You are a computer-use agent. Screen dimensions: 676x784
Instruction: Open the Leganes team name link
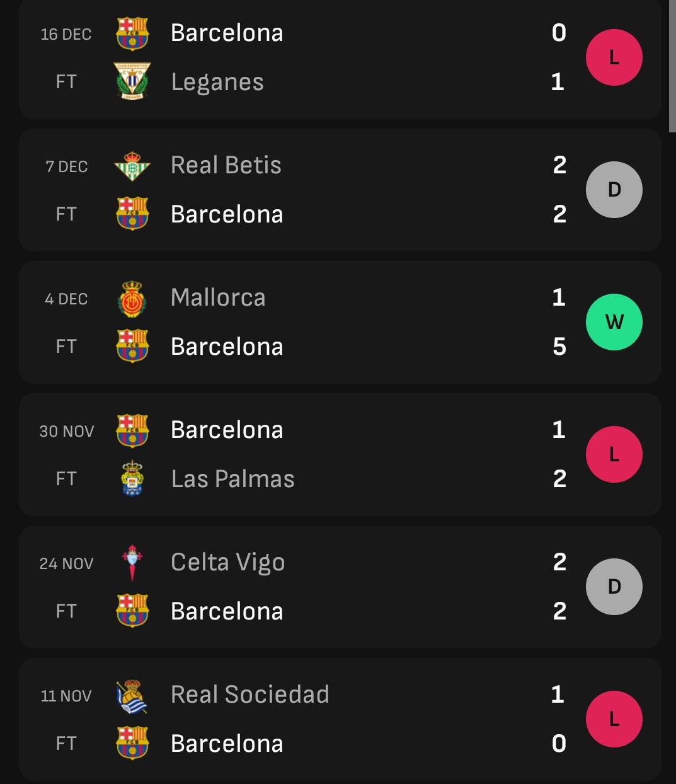click(217, 83)
